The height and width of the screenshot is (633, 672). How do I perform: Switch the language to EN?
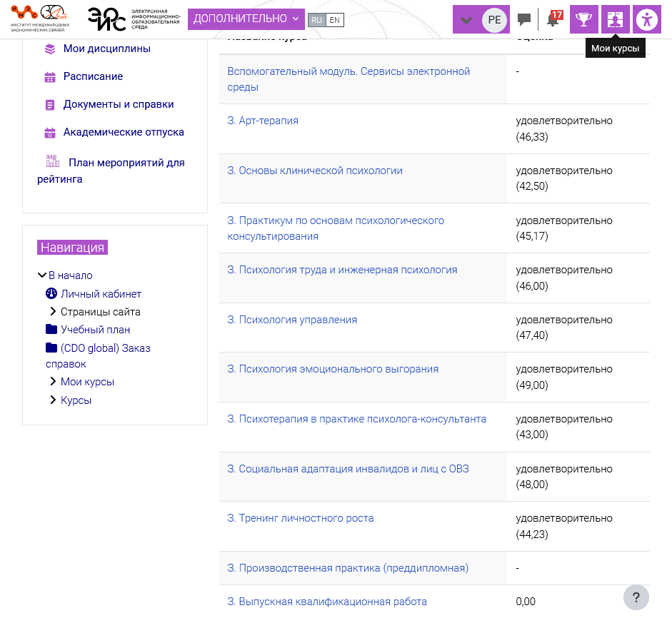pos(334,20)
